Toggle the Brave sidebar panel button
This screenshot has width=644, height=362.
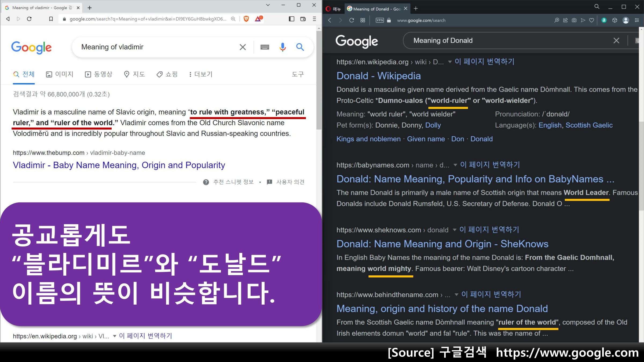click(x=291, y=19)
